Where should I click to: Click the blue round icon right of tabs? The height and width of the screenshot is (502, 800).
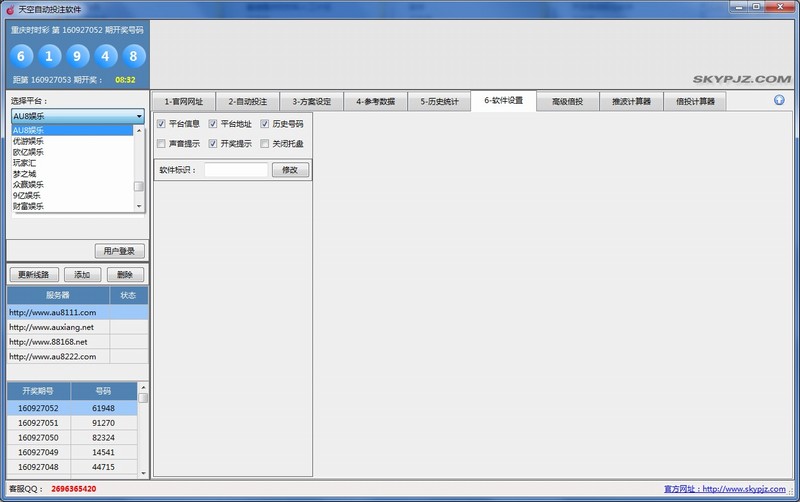[x=779, y=100]
